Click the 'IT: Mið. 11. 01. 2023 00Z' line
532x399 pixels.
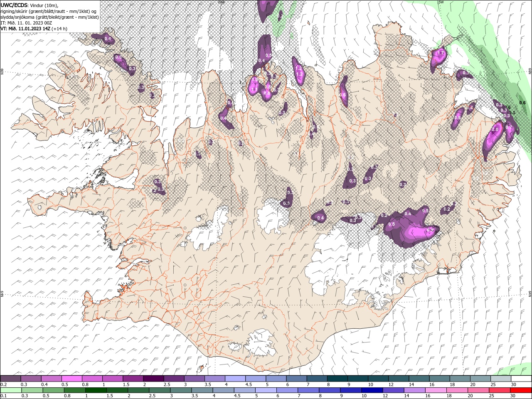point(27,23)
